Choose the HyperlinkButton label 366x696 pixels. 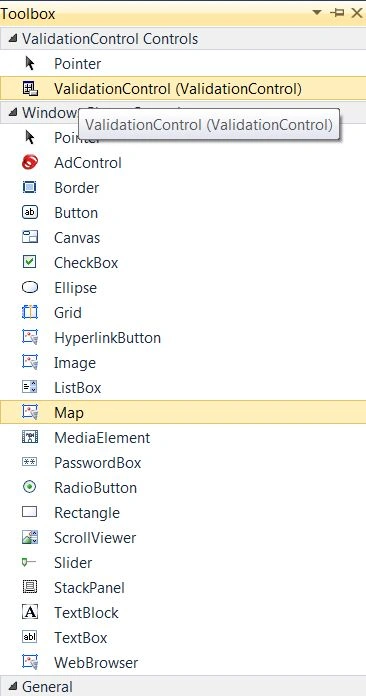107,338
